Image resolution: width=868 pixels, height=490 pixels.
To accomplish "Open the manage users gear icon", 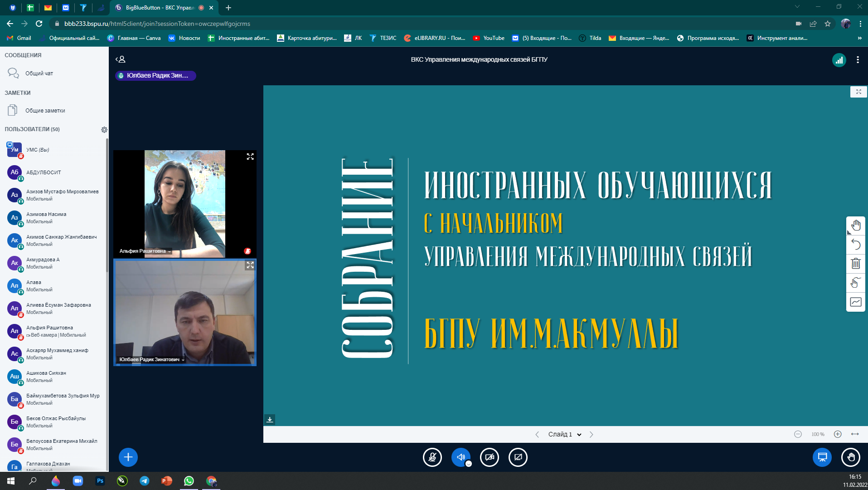I will (x=104, y=130).
